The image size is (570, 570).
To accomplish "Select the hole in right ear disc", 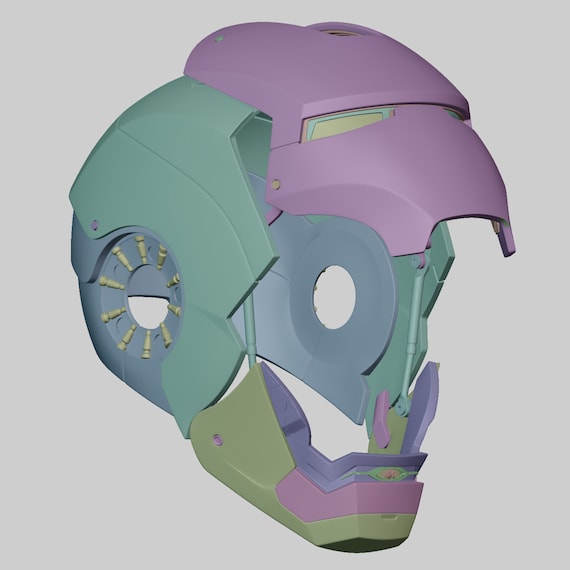I will tap(334, 297).
